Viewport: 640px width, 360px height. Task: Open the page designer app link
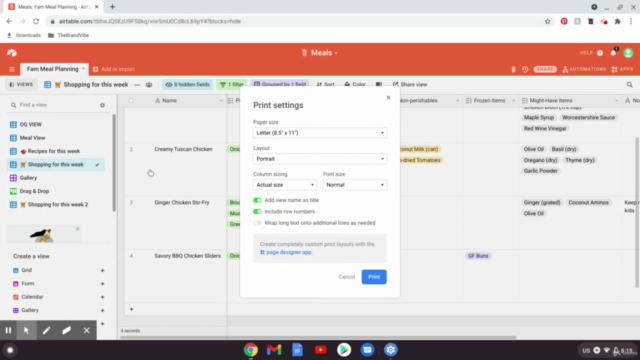[x=286, y=252]
